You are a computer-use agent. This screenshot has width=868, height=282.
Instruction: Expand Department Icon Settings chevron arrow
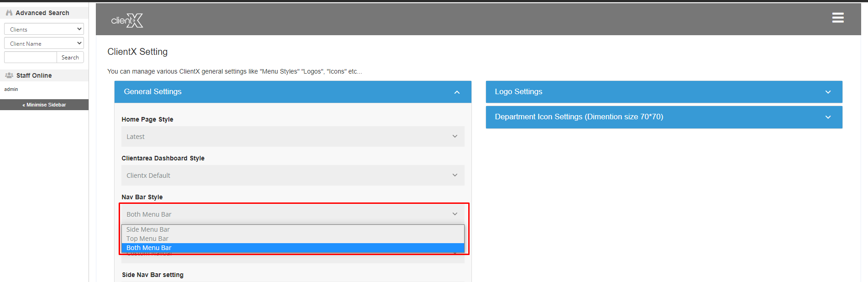point(828,117)
